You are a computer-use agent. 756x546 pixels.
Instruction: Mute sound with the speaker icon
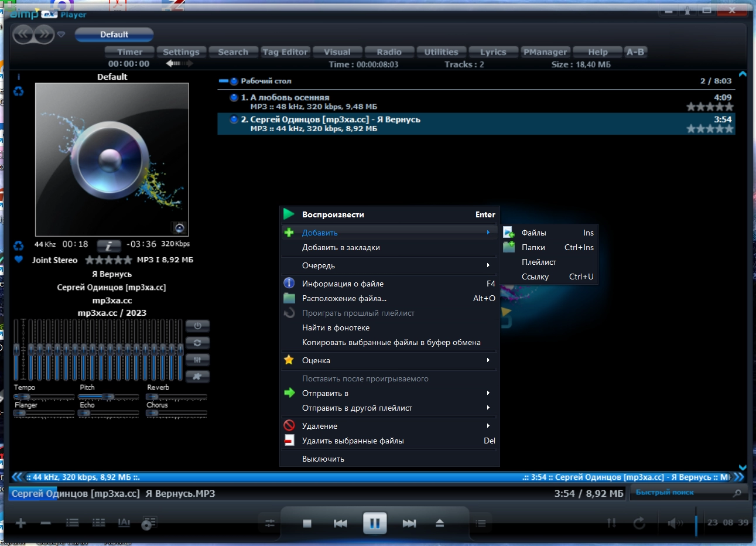pos(675,523)
